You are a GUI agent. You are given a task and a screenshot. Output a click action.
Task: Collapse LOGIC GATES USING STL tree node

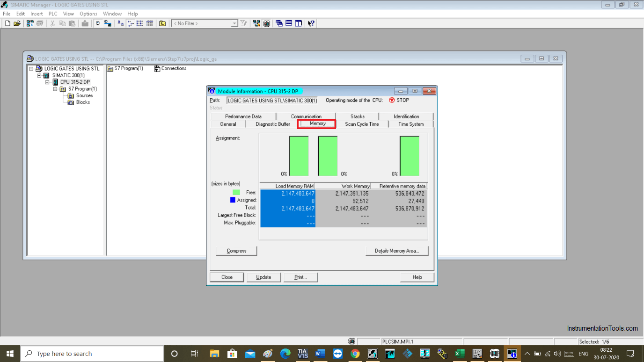click(31, 69)
